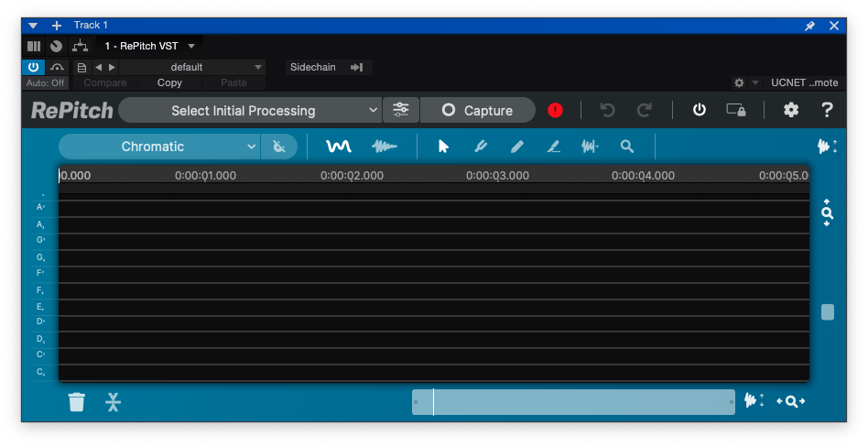Open the preset file icon
The image size is (868, 447).
[x=81, y=68]
